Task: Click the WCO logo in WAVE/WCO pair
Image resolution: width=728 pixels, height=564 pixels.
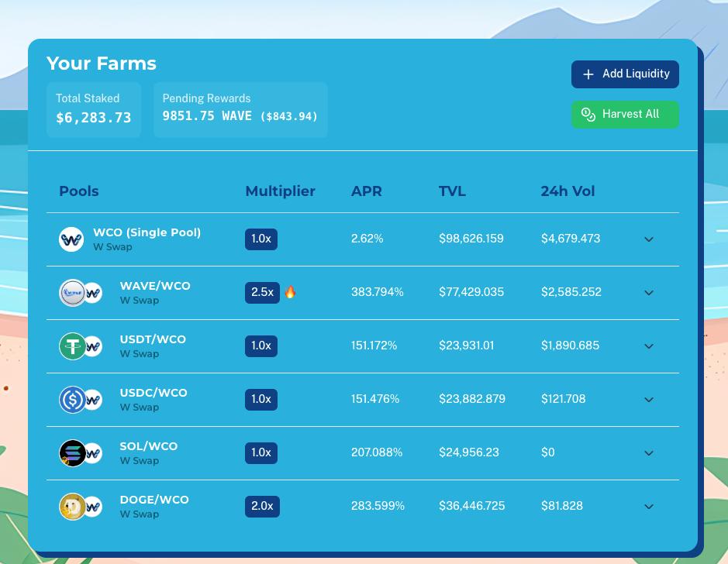Action: click(x=95, y=293)
